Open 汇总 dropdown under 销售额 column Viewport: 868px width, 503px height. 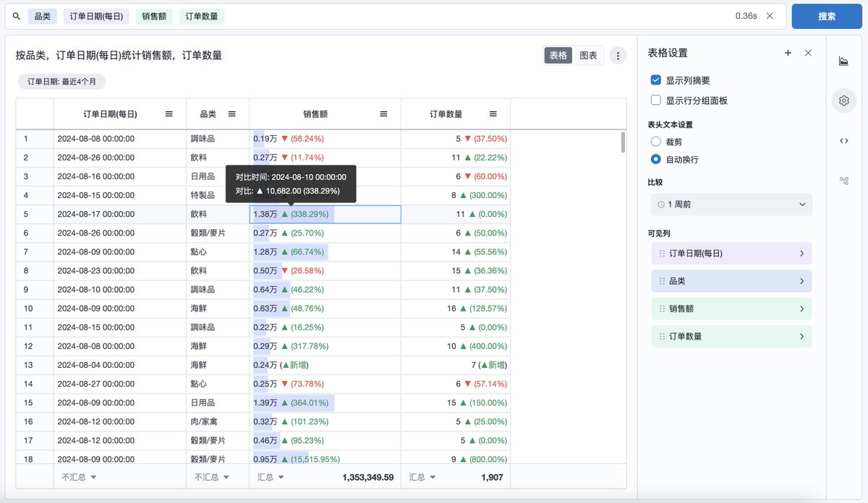tap(269, 477)
